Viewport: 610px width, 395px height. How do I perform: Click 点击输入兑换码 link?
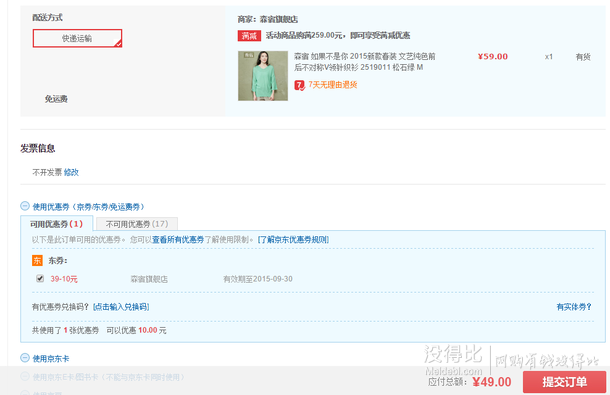click(121, 307)
